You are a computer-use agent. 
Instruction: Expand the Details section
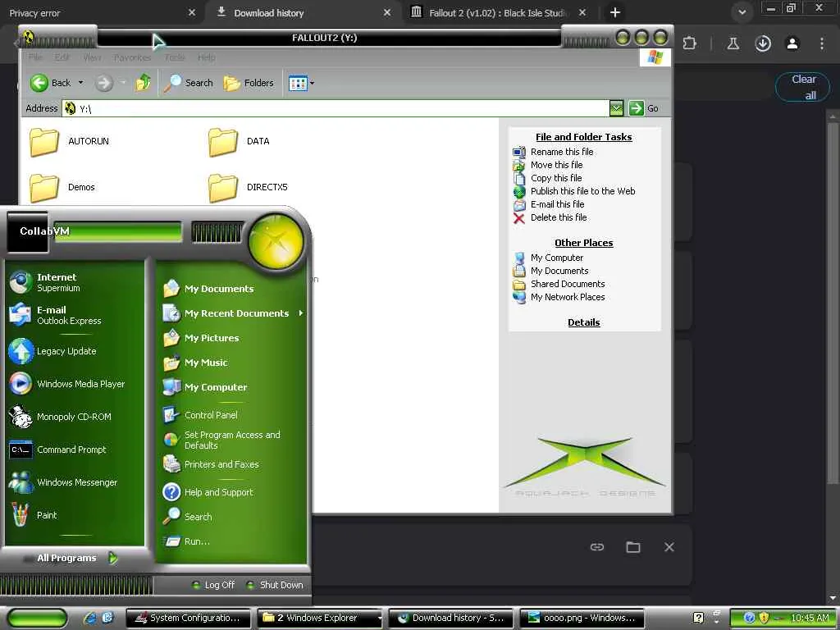coord(583,322)
